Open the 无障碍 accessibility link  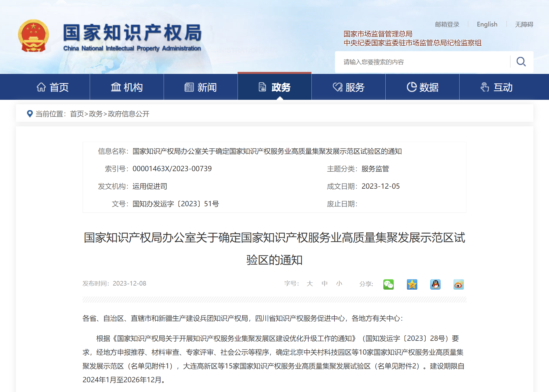[524, 24]
